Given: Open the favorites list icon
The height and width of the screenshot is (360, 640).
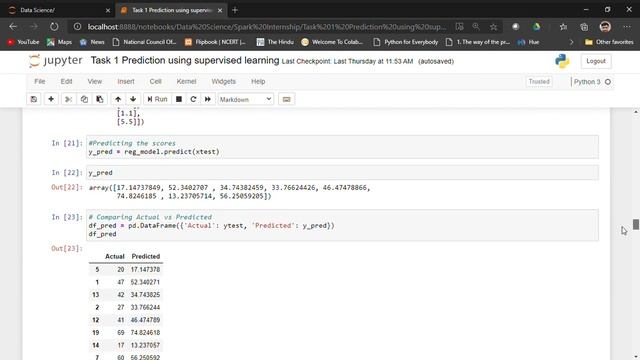Looking at the screenshot, I should (563, 27).
